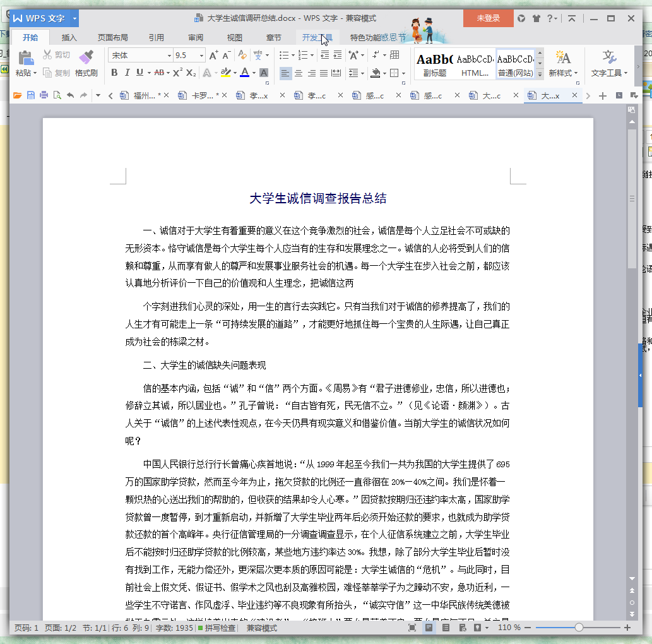The width and height of the screenshot is (652, 644).
Task: Open the 福州... document tab
Action: (x=145, y=96)
